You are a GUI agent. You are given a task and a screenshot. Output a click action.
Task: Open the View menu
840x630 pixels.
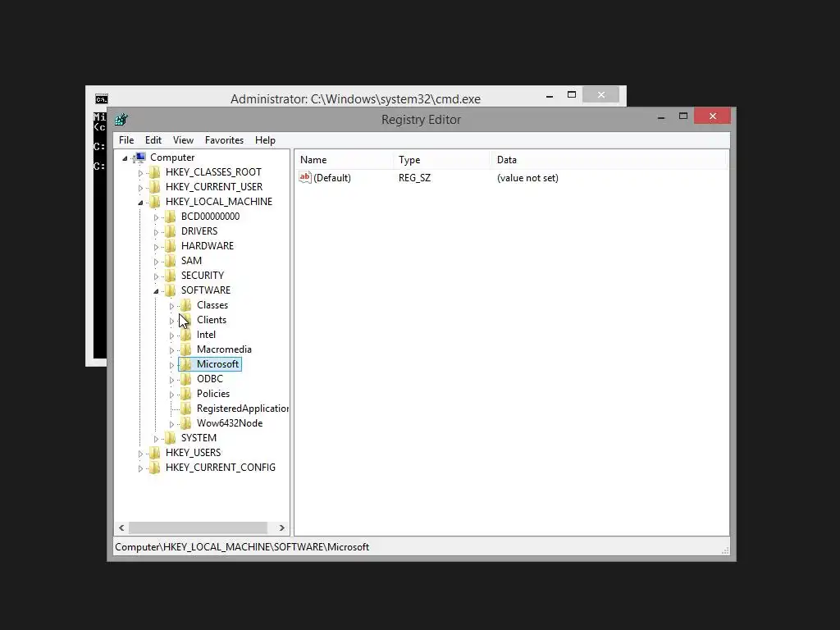(x=183, y=139)
